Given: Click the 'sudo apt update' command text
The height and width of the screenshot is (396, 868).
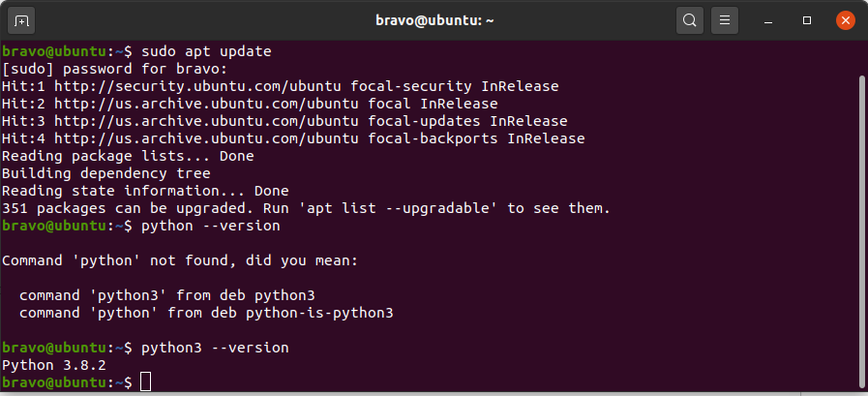Looking at the screenshot, I should 206,52.
